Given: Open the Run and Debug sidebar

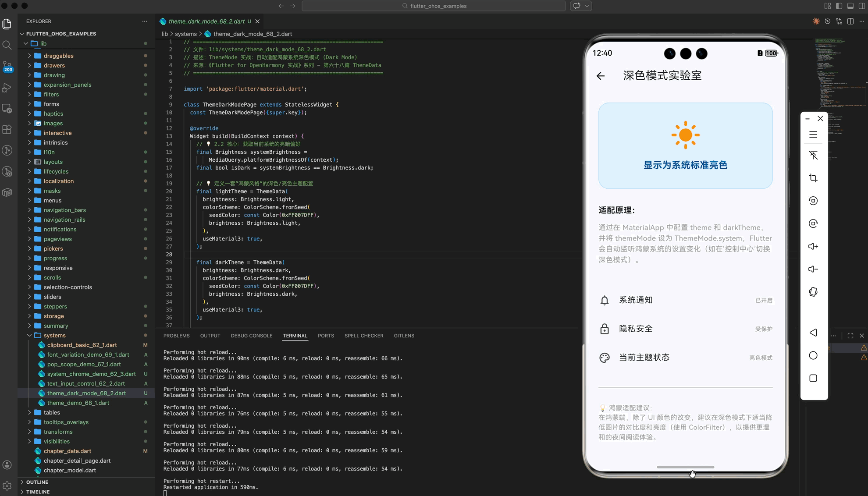Looking at the screenshot, I should tap(7, 87).
